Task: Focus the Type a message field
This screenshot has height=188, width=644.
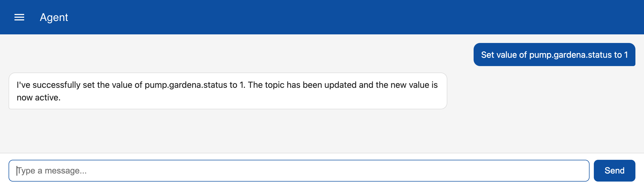Action: 299,171
